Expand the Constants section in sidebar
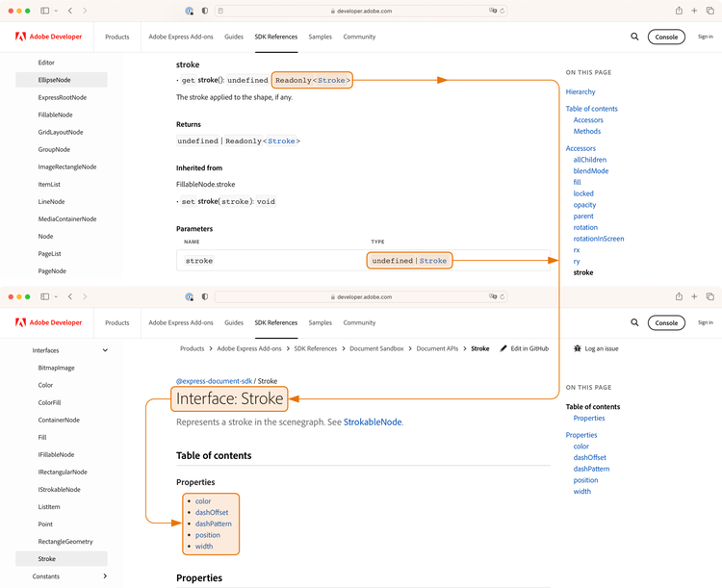Screen dimensions: 722x588 click(x=105, y=576)
